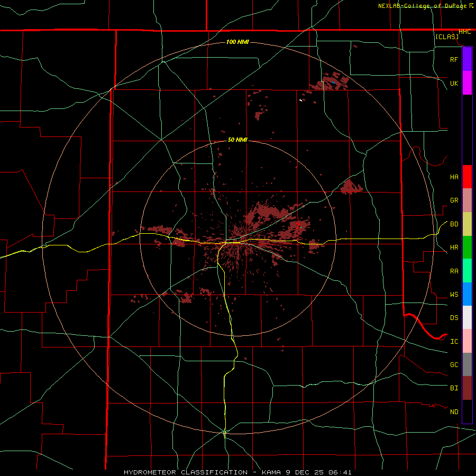Click the RF legend label
The width and height of the screenshot is (476, 476).
[454, 59]
